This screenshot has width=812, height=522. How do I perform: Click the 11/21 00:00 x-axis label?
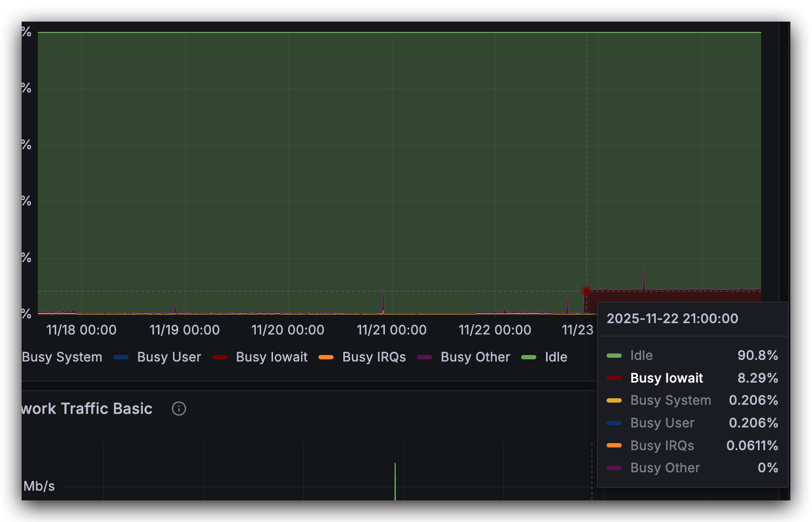[391, 330]
